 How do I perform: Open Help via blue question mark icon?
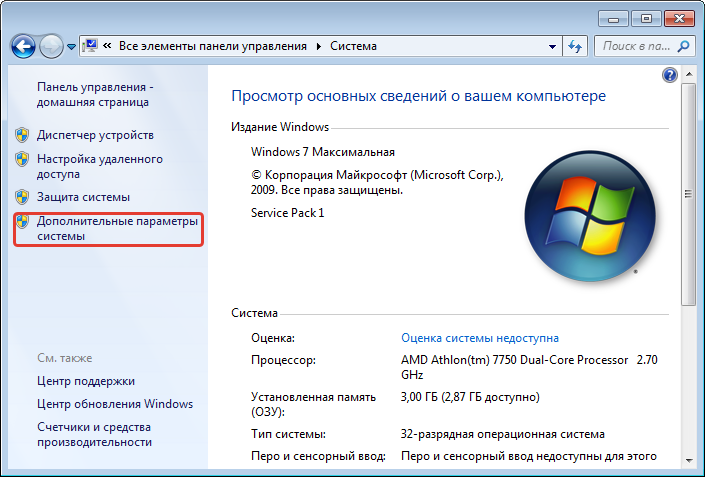tap(669, 75)
